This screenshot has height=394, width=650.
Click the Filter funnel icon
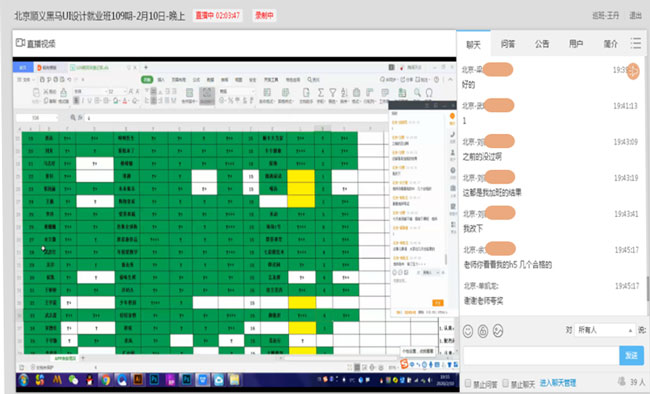point(332,92)
